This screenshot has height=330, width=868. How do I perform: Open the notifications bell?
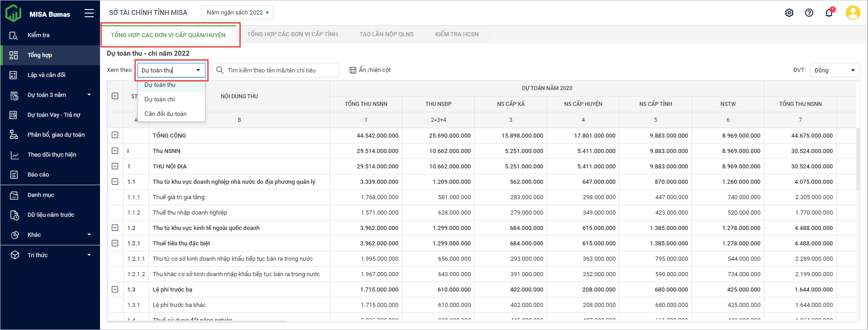click(829, 13)
